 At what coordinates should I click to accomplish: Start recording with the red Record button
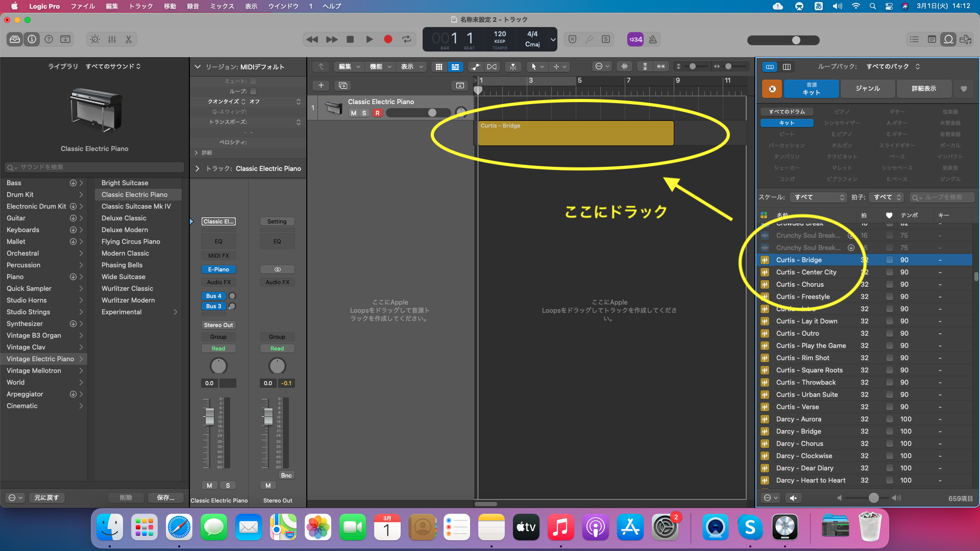(388, 39)
